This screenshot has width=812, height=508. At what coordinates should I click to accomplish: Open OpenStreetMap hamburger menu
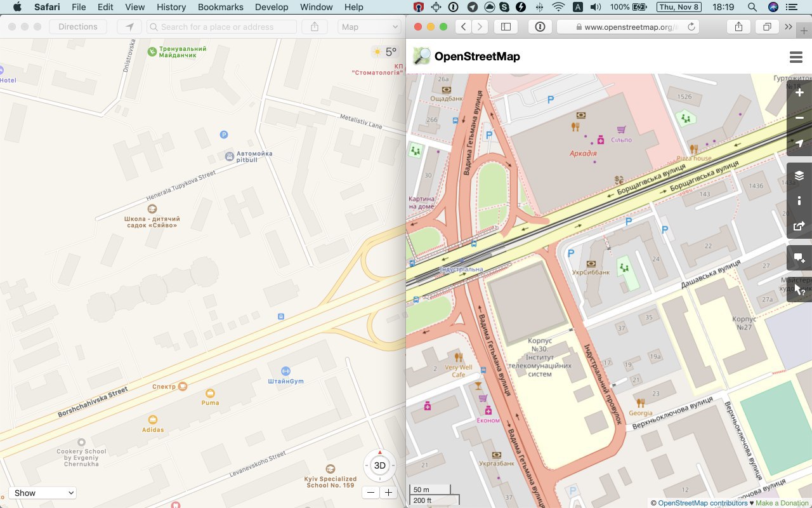click(796, 57)
